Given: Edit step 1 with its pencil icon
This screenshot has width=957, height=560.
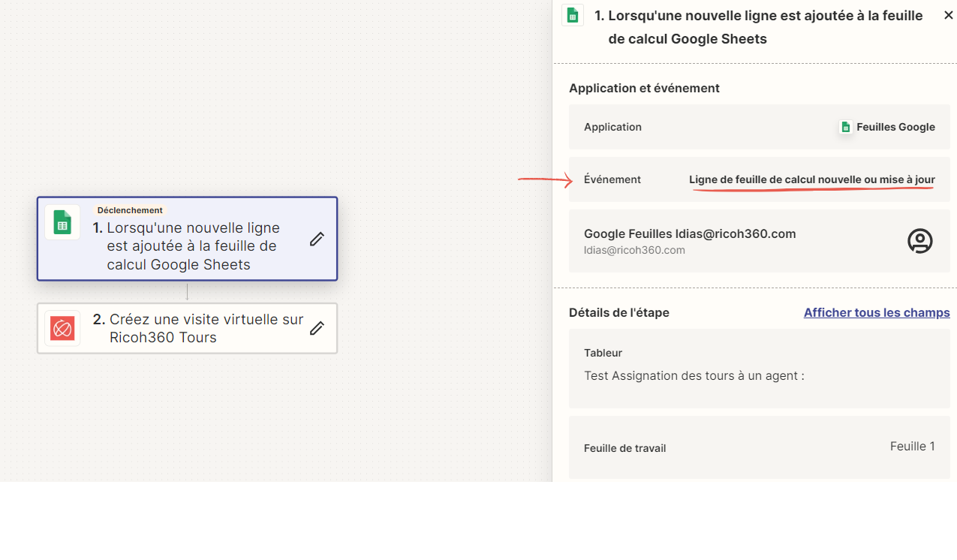Looking at the screenshot, I should (x=317, y=239).
